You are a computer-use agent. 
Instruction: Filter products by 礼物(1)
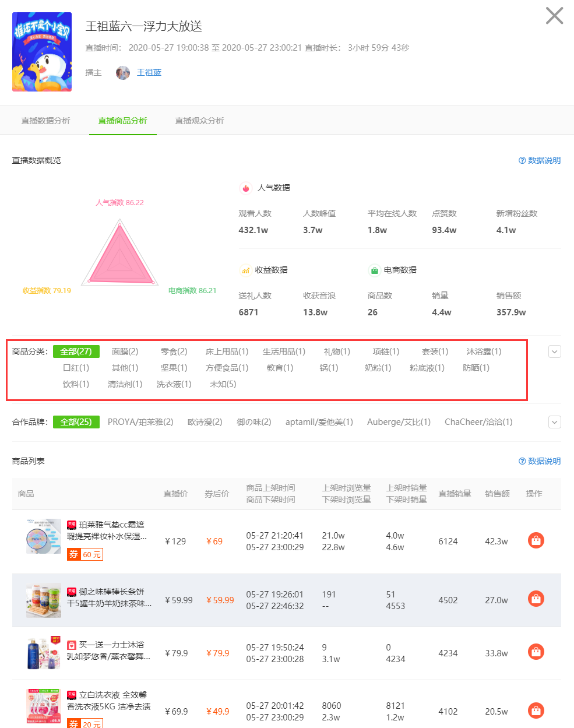click(x=337, y=351)
